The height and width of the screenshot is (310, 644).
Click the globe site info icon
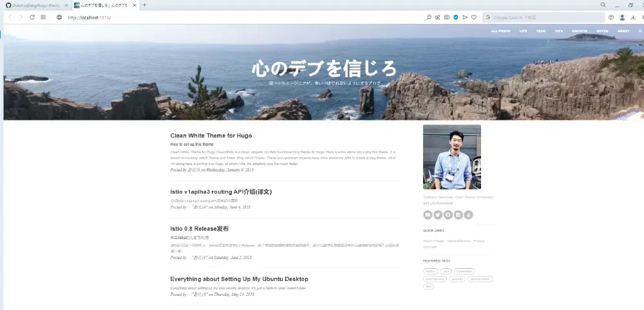(59, 17)
